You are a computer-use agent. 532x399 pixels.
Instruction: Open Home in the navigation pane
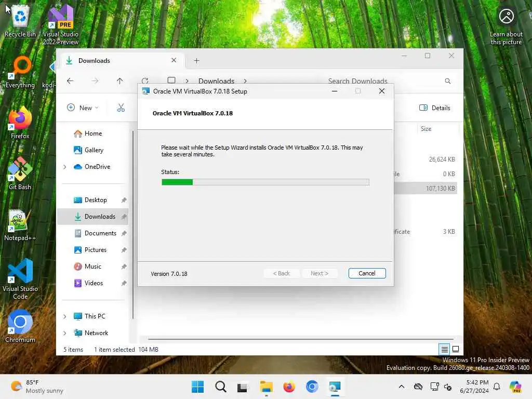[x=94, y=134]
